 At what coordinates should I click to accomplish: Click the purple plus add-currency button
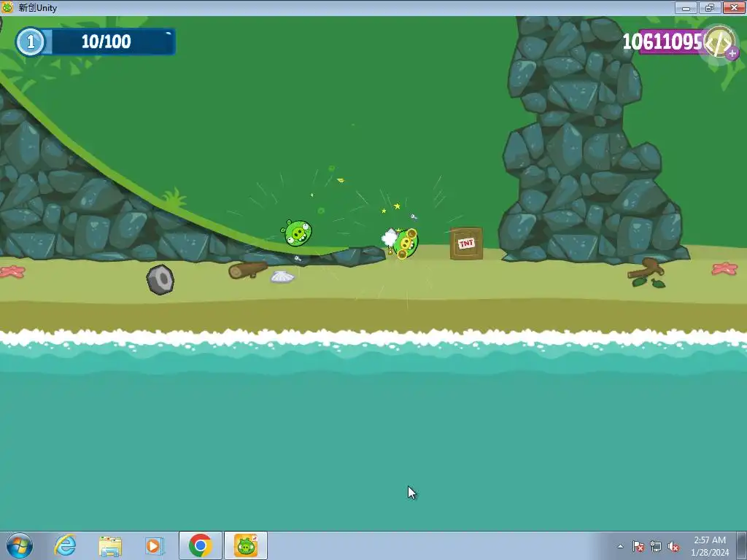(732, 53)
